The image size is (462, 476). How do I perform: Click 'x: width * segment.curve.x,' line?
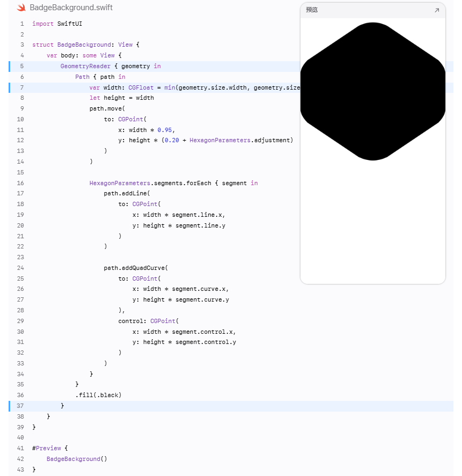(x=181, y=289)
